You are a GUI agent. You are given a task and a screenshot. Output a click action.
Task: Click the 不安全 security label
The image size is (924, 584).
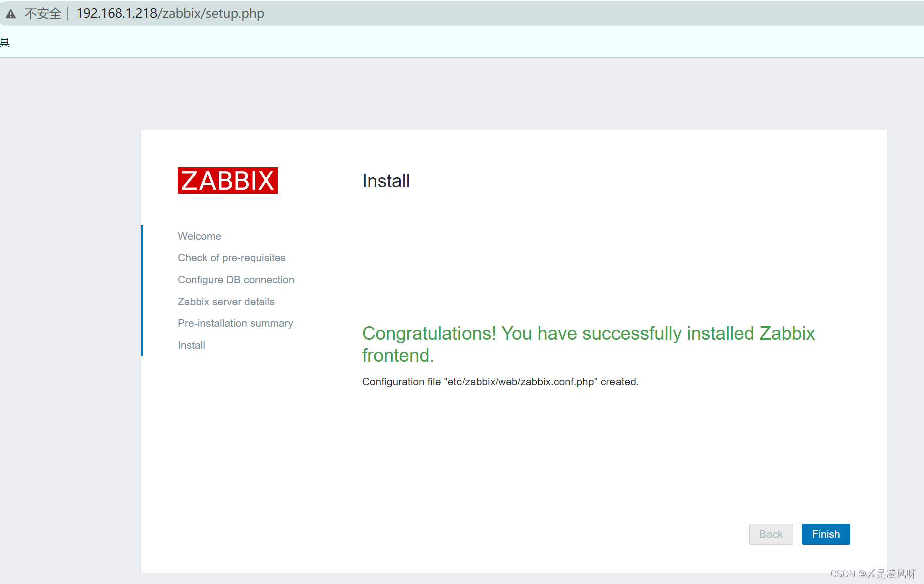click(43, 14)
